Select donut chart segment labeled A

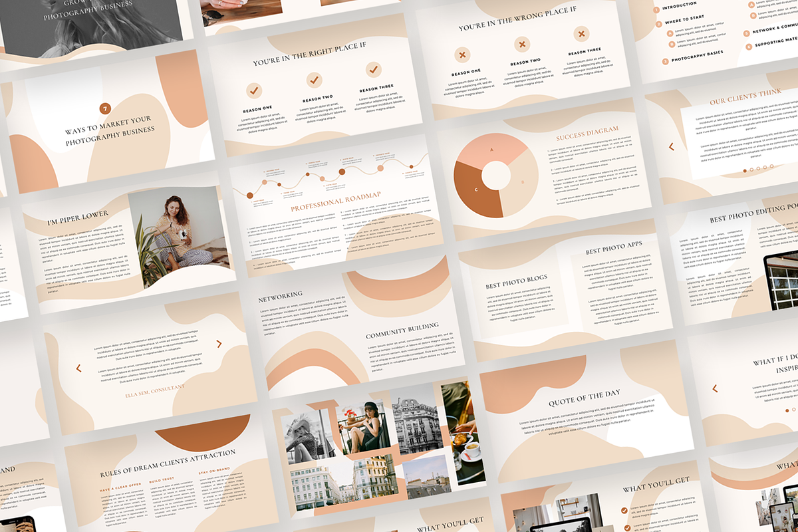click(x=491, y=150)
